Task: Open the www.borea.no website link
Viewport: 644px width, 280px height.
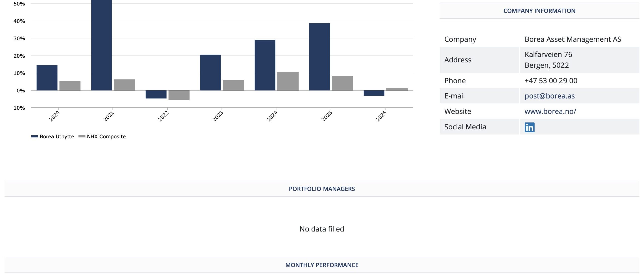Action: [550, 111]
